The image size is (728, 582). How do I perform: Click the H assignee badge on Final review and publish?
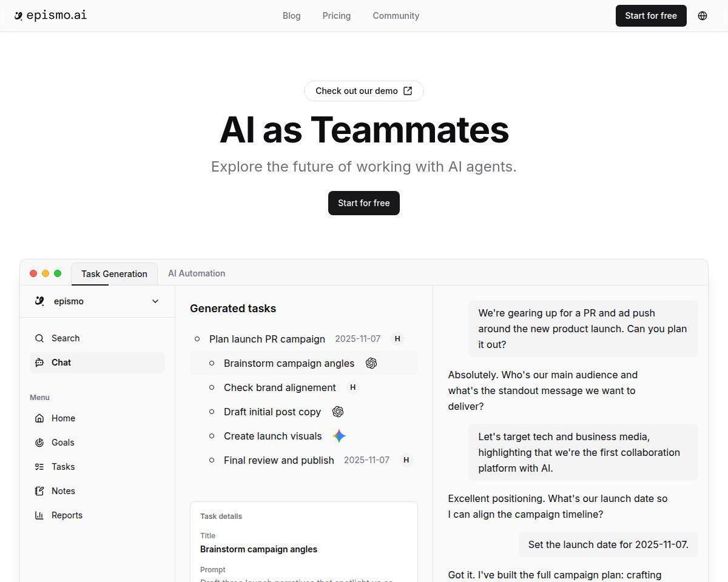point(406,460)
